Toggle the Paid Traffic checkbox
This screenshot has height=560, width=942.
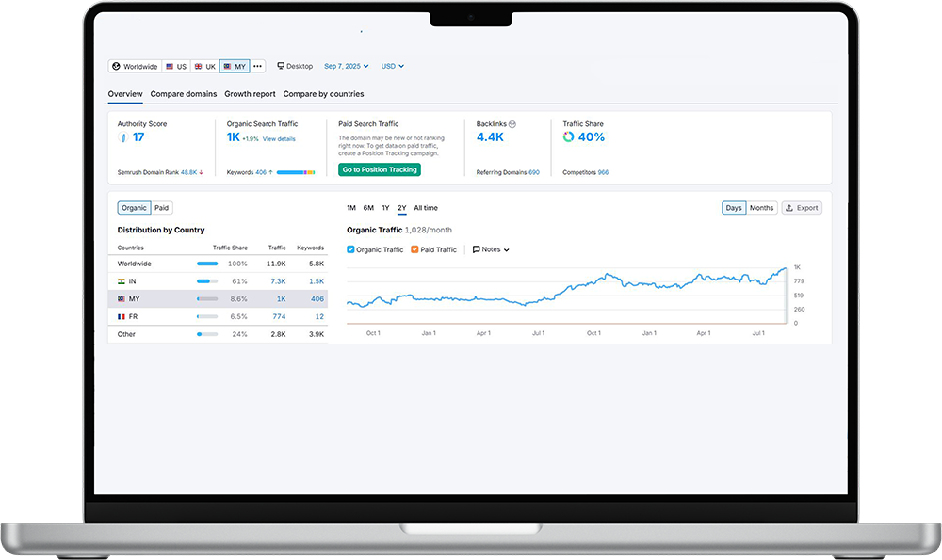(x=415, y=249)
